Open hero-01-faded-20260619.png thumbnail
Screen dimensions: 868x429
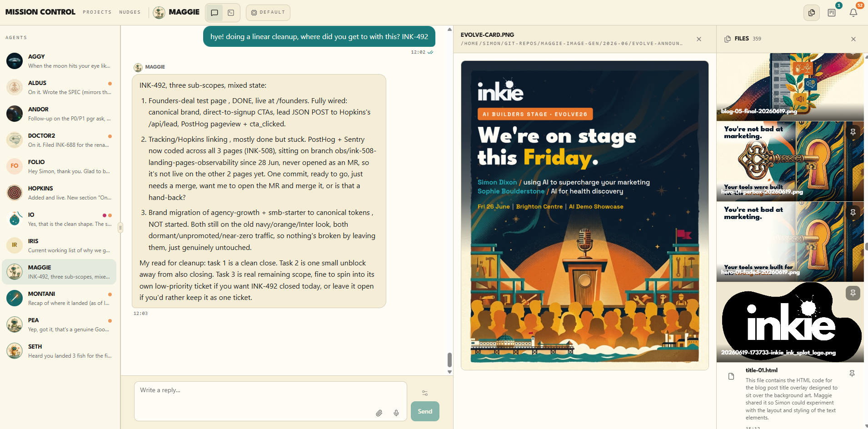pos(790,242)
